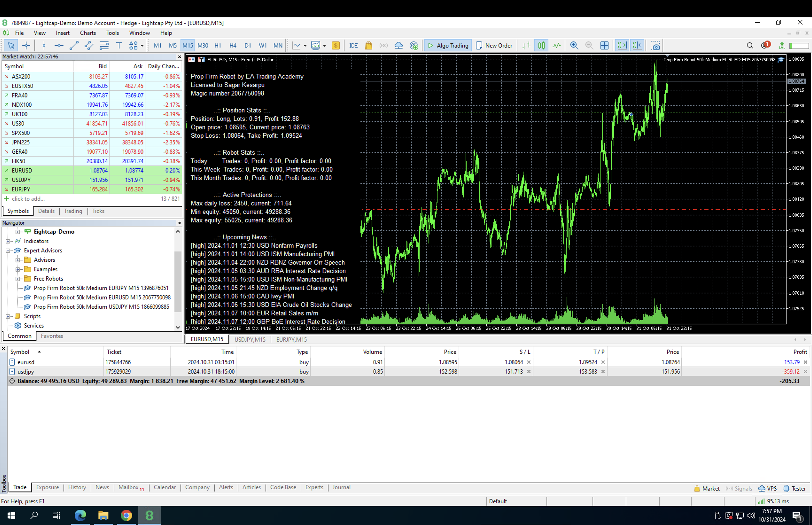The height and width of the screenshot is (525, 812).
Task: Activate the crosshair tool
Action: pyautogui.click(x=26, y=45)
